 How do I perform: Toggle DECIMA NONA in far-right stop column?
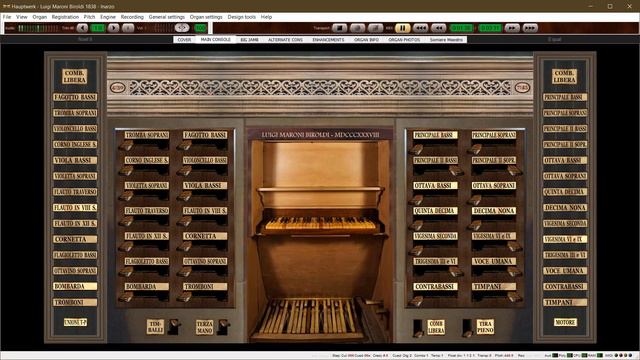coord(565,207)
